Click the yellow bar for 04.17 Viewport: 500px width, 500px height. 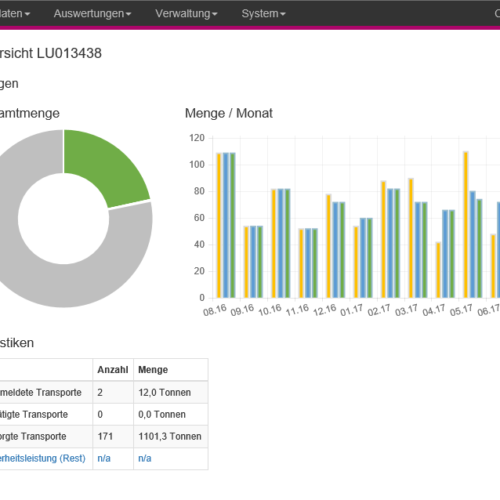click(438, 270)
